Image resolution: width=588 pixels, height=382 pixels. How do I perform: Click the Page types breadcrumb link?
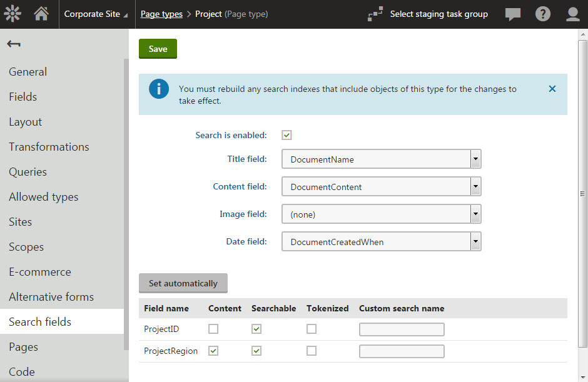pos(161,13)
